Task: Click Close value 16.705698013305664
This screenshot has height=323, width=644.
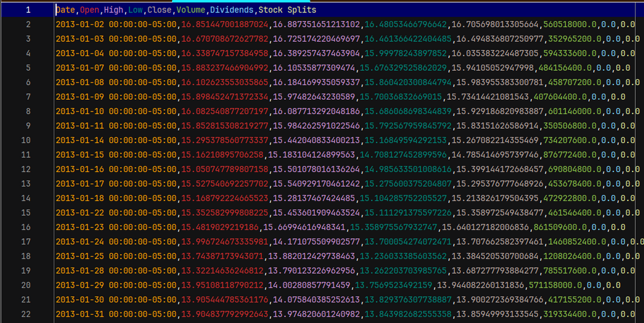Action: [495, 24]
